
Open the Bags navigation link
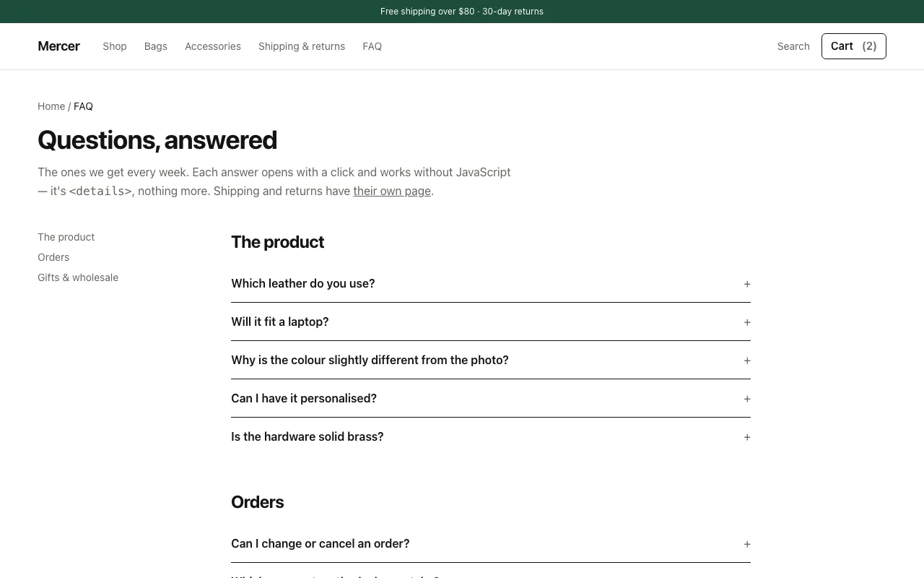pos(156,46)
